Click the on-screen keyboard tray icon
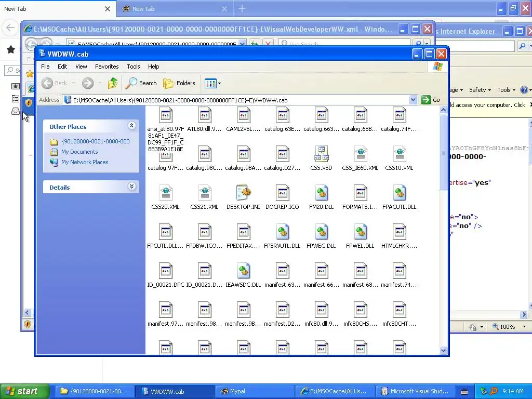This screenshot has width=532, height=399. 464,392
